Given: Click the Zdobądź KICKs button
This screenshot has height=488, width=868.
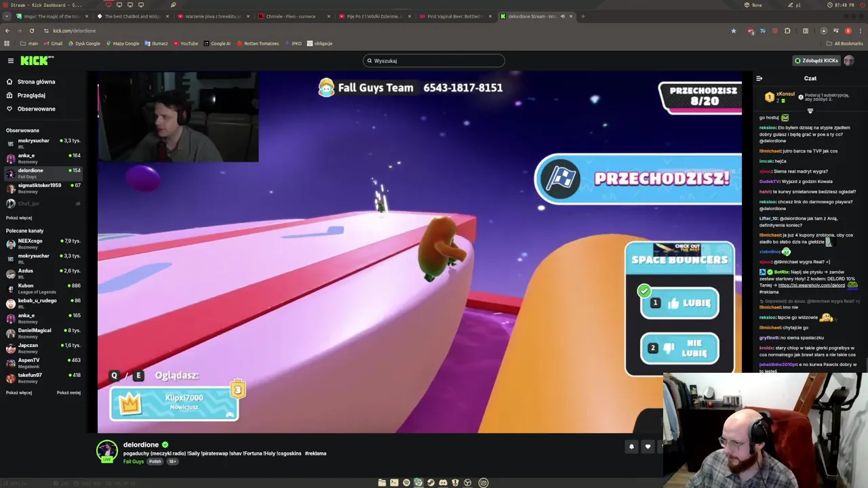Looking at the screenshot, I should tap(816, 61).
